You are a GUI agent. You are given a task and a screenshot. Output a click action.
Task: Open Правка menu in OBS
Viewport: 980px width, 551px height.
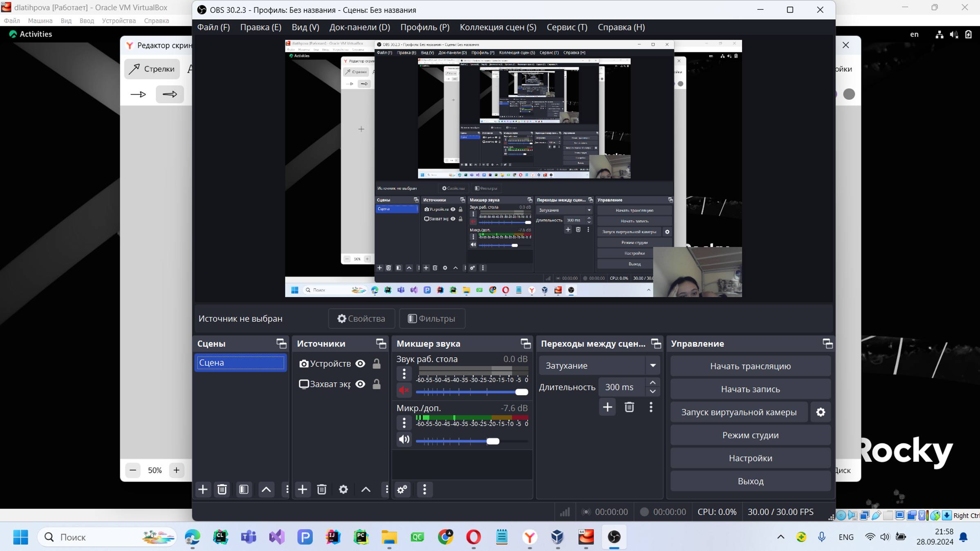point(260,27)
